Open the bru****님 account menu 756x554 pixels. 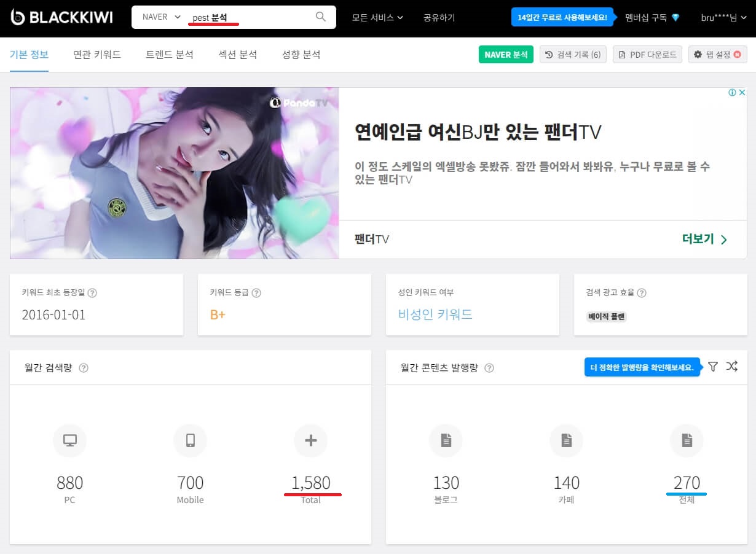pos(723,17)
